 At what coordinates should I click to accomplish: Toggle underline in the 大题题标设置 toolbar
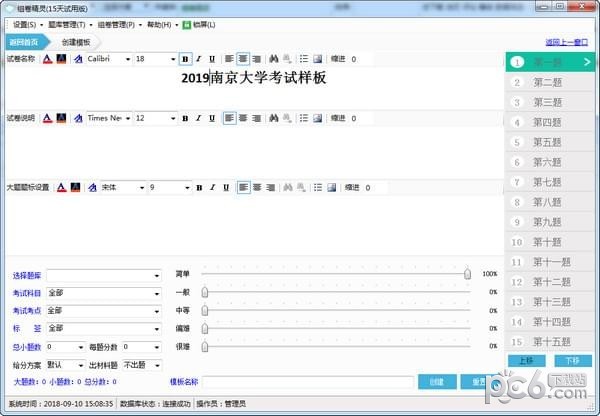pyautogui.click(x=212, y=187)
